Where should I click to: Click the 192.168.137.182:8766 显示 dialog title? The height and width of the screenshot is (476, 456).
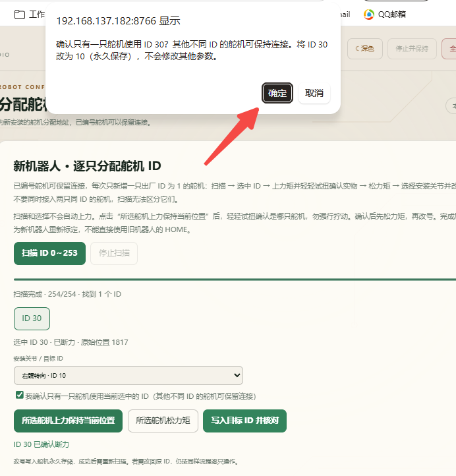119,21
